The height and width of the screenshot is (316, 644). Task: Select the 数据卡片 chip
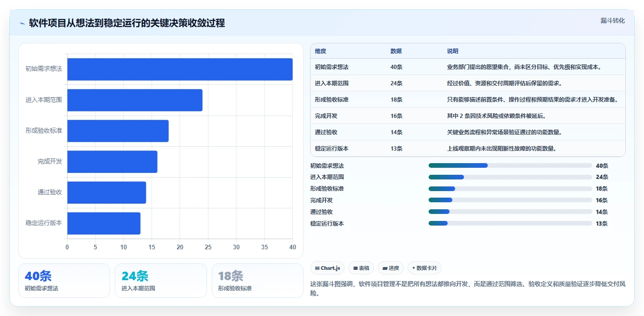click(424, 268)
